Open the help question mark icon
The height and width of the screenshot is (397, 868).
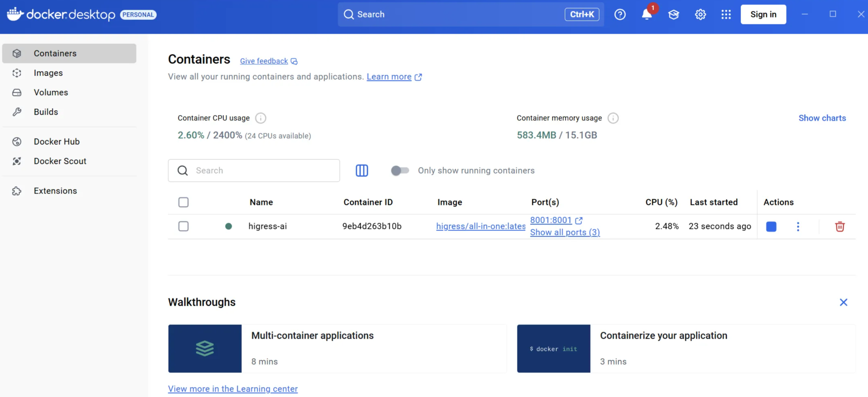click(x=620, y=14)
